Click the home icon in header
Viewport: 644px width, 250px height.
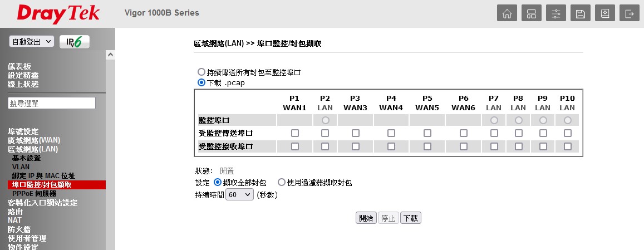click(x=507, y=14)
